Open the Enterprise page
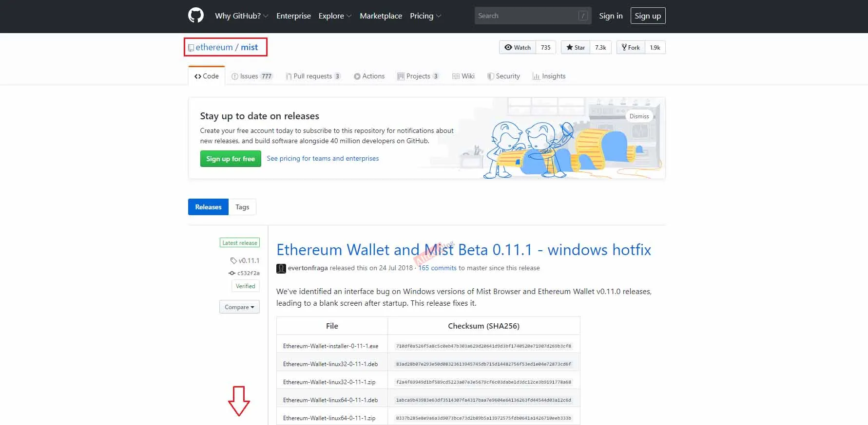 point(293,16)
